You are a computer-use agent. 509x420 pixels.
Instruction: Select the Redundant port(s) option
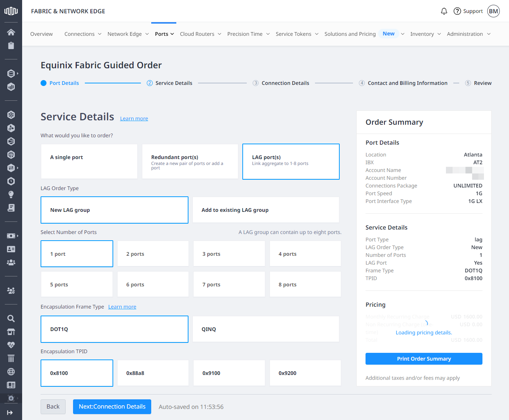tap(190, 162)
